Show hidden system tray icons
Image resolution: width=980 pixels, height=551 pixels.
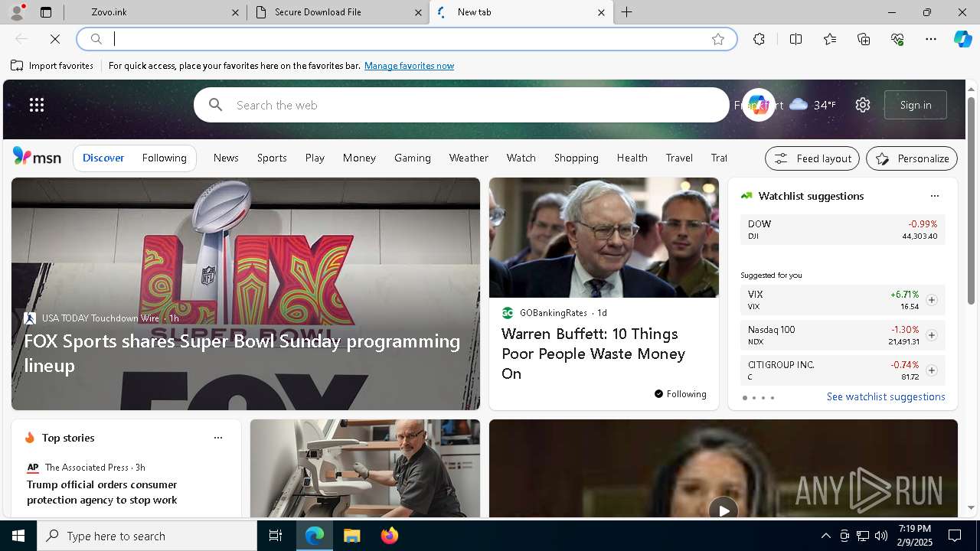click(825, 536)
